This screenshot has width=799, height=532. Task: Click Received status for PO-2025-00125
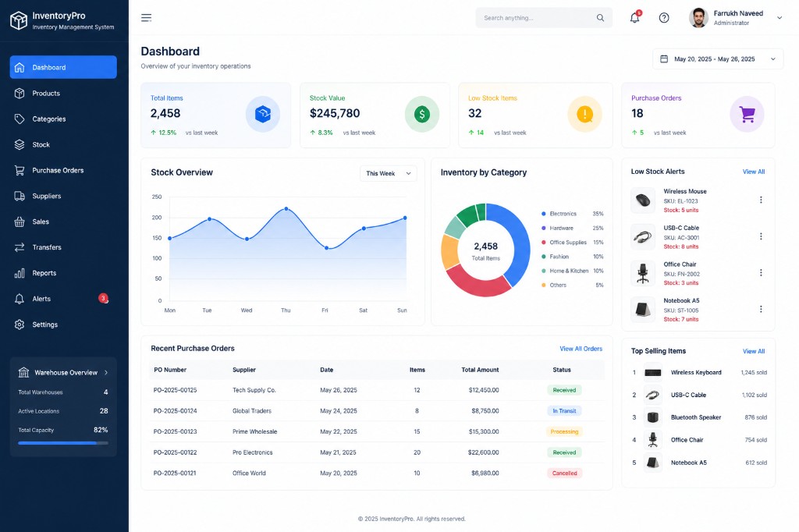point(565,390)
